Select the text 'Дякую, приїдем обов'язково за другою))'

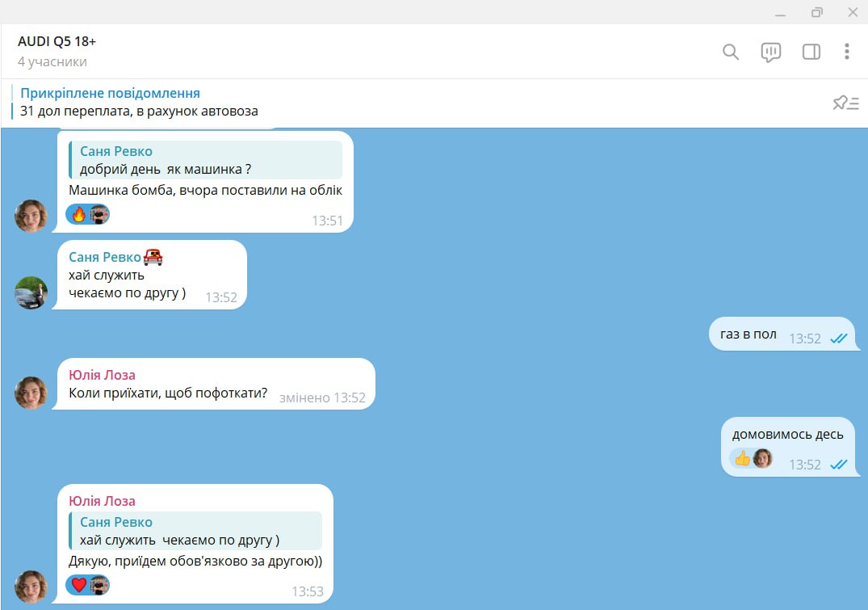(195, 562)
